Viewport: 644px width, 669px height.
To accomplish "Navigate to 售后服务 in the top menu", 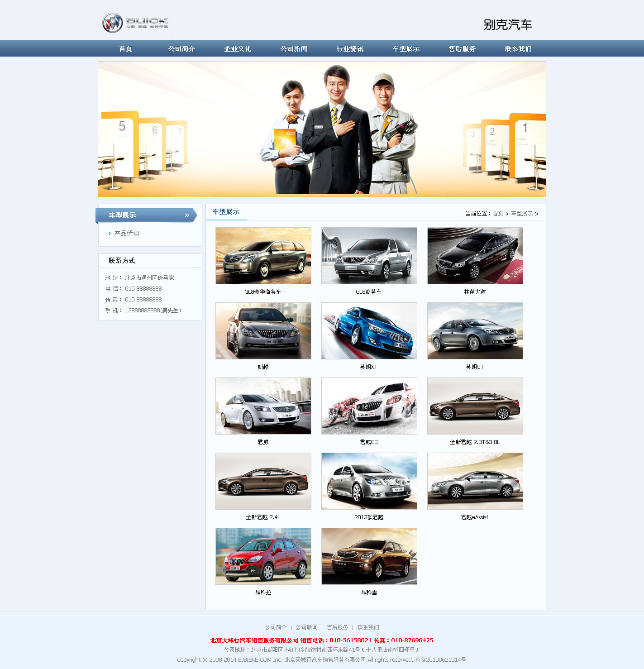I will 462,49.
